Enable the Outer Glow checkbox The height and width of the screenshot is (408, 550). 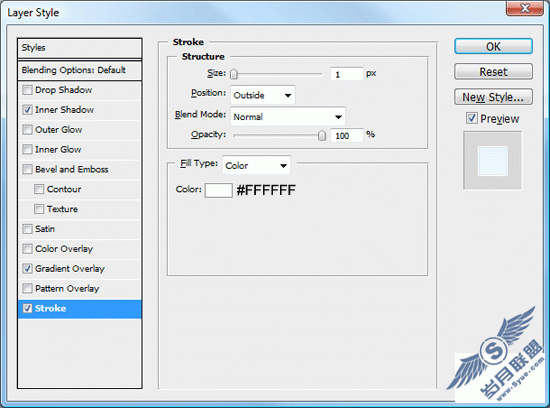[27, 130]
